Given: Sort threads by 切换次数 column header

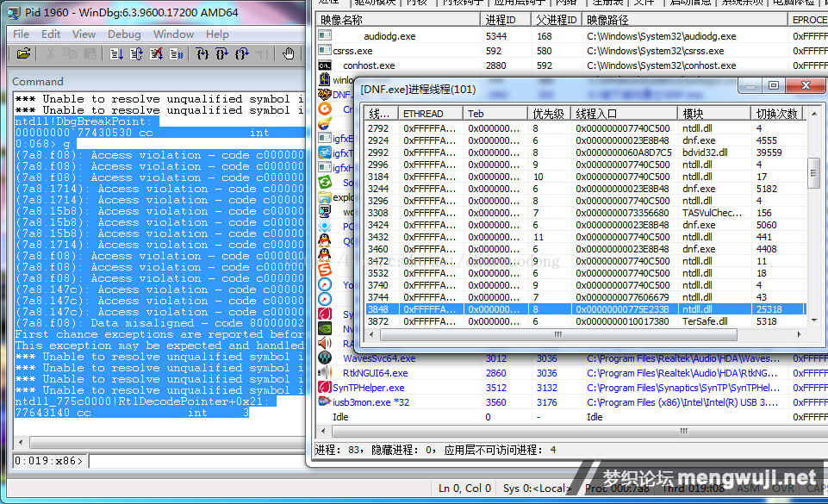Looking at the screenshot, I should (777, 114).
